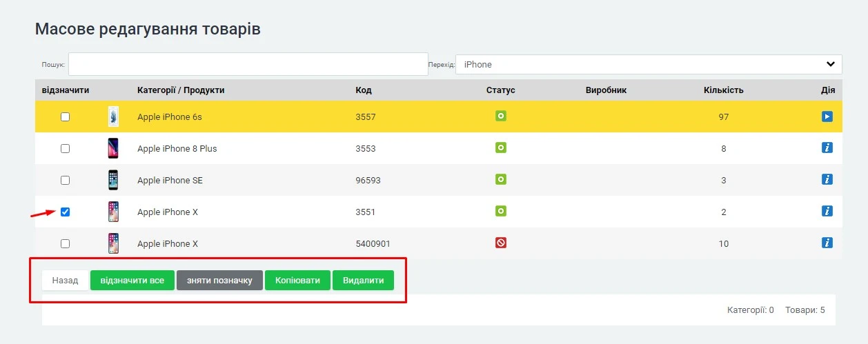Uncheck the checked Apple iPhone X checkbox

pyautogui.click(x=66, y=212)
